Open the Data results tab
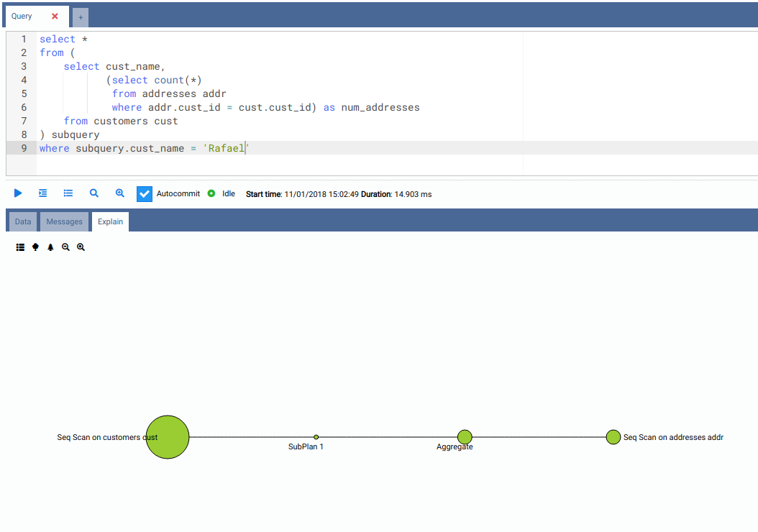 coord(23,221)
